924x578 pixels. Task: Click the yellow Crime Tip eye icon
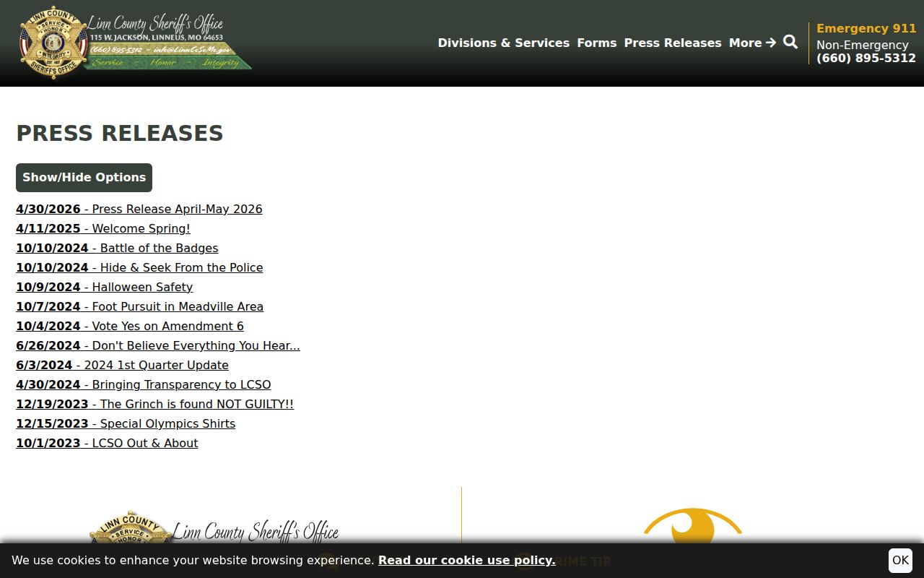click(692, 526)
